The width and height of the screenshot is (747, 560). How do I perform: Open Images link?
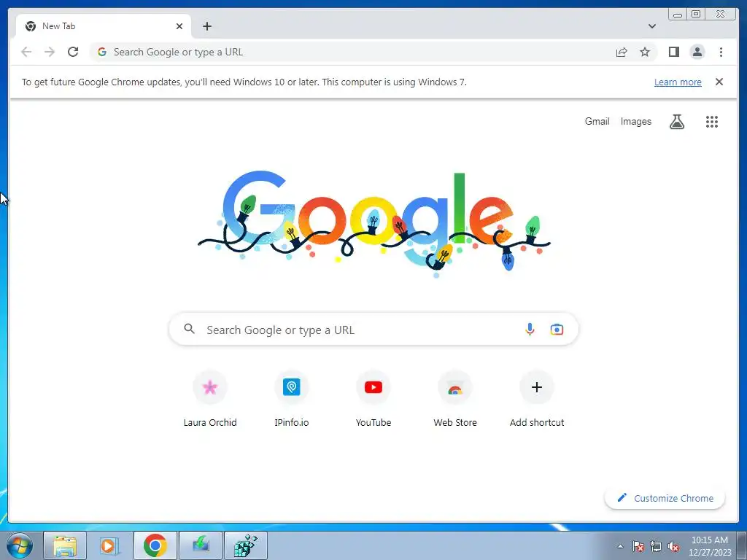coord(635,122)
